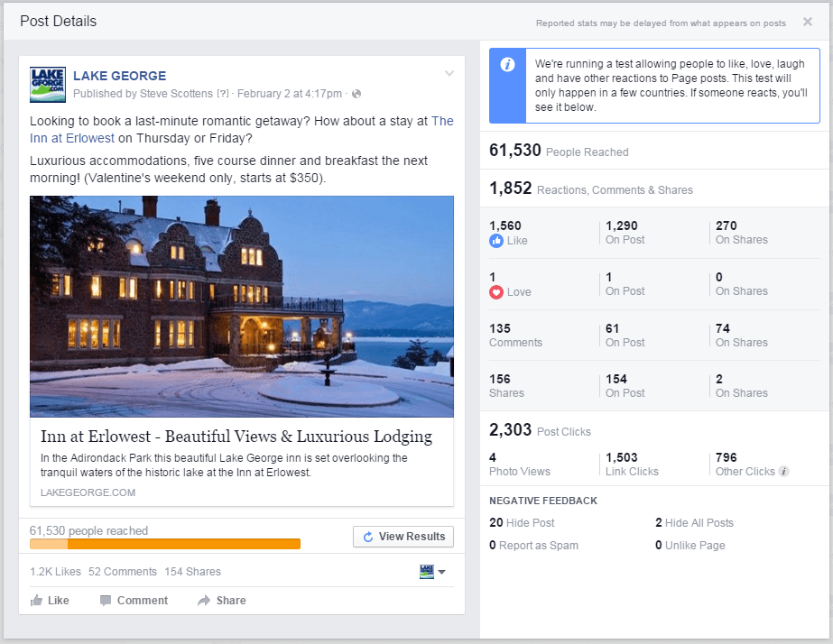The height and width of the screenshot is (644, 833).
Task: Click the Inn at Erlowest article headline
Action: coord(236,437)
